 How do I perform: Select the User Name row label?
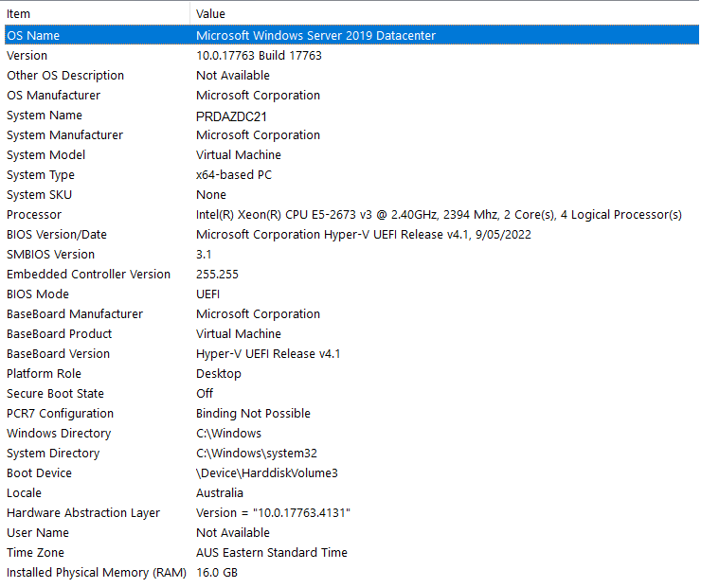(38, 532)
